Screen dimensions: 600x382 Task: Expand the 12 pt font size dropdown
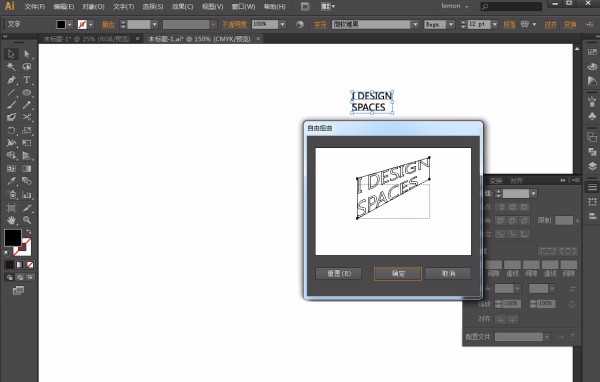tap(494, 24)
